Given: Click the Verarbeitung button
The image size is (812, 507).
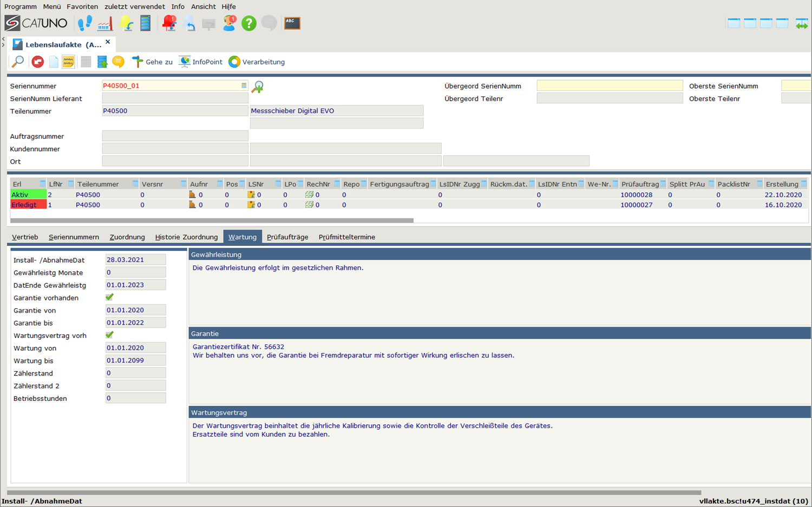Looking at the screenshot, I should pos(257,62).
